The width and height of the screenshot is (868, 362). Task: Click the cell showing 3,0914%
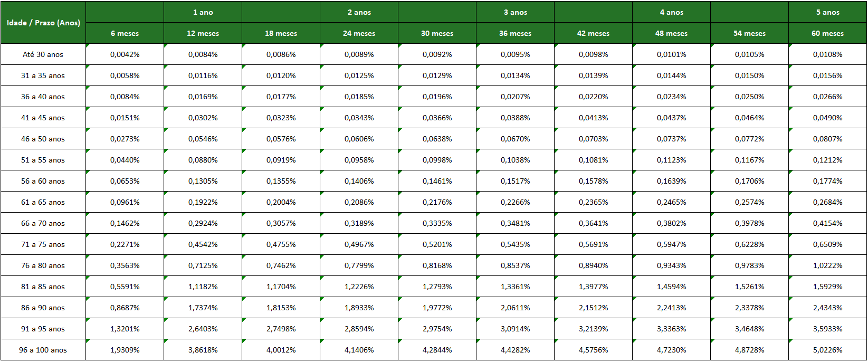(x=515, y=329)
